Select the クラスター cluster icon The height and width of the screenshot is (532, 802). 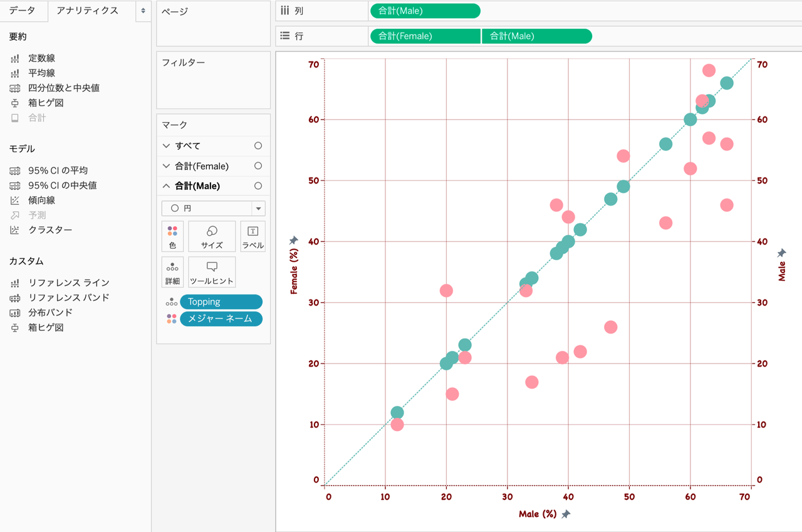[x=15, y=230]
